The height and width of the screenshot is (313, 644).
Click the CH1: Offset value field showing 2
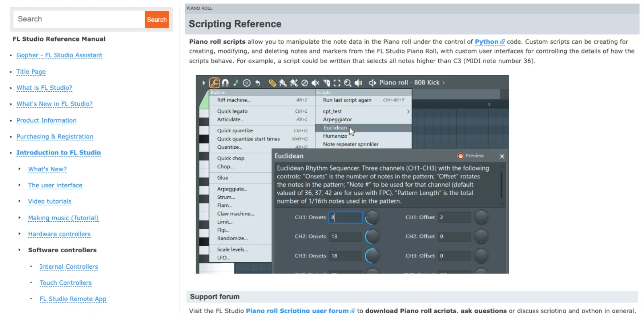tap(454, 217)
